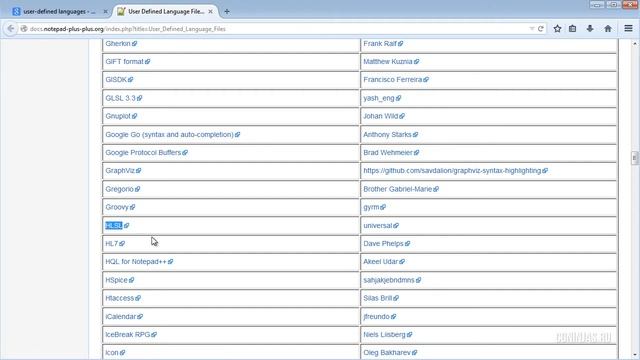This screenshot has height=360, width=640.
Task: Open the URL history dropdown arrow
Action: [x=531, y=29]
